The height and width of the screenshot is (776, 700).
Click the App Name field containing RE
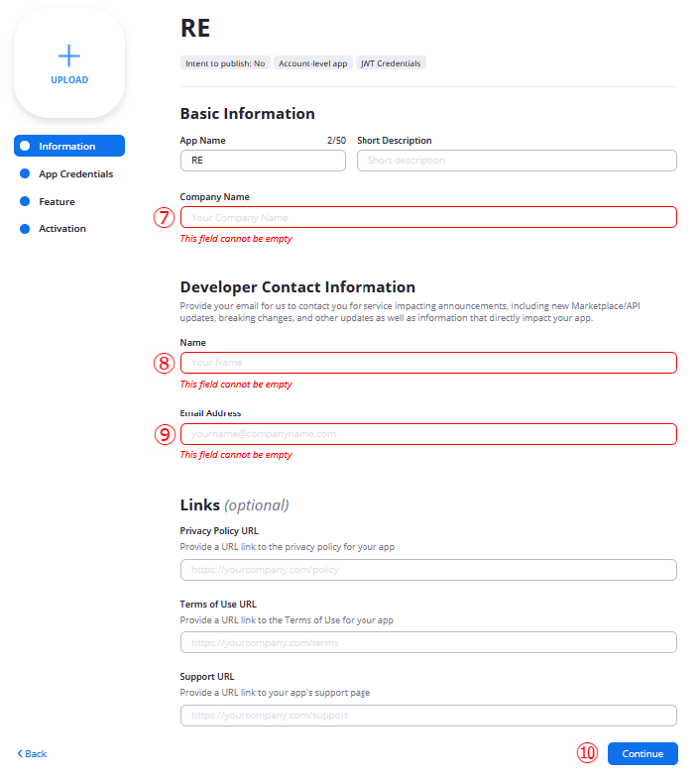[263, 161]
